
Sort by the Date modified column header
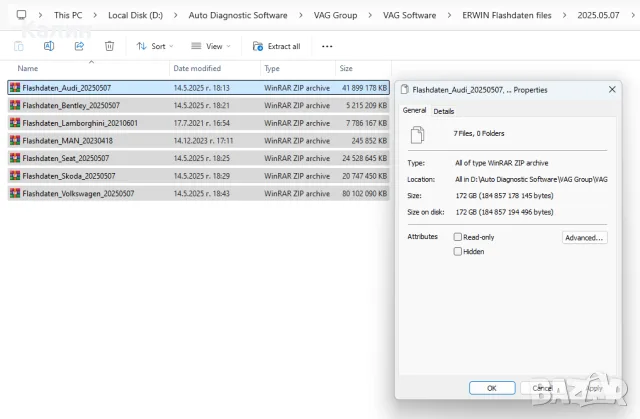click(197, 68)
